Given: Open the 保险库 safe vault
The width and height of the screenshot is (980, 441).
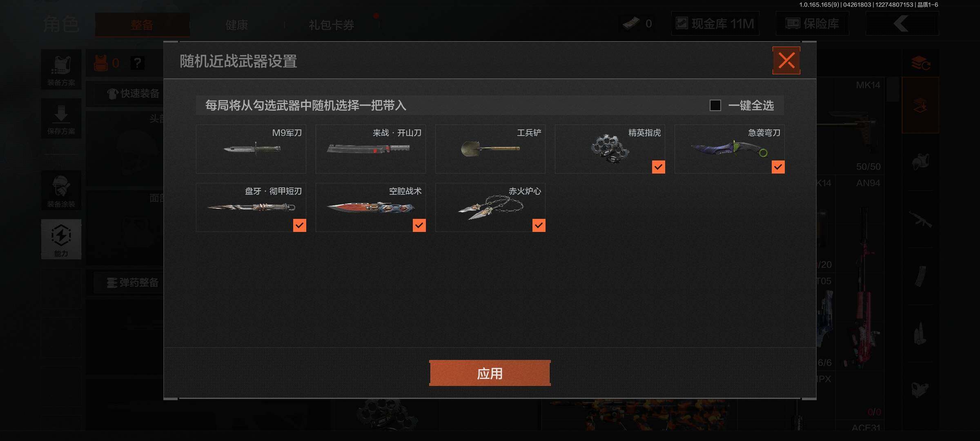Looking at the screenshot, I should click(813, 24).
